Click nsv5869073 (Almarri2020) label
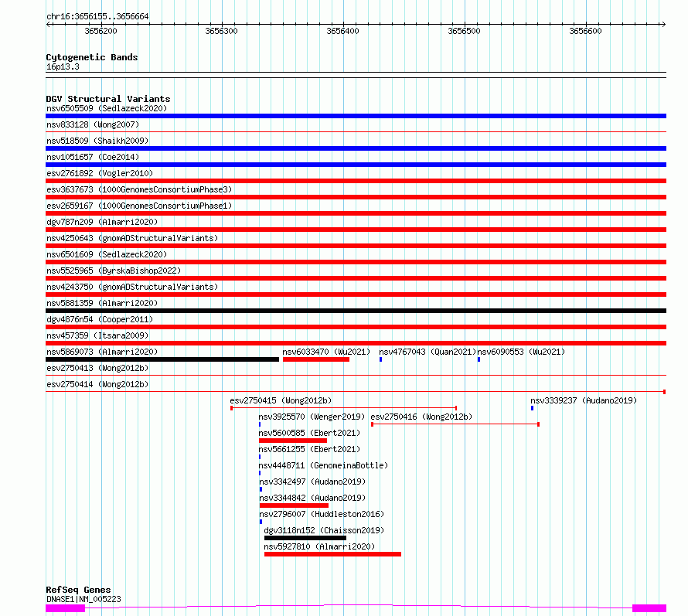 tap(102, 352)
